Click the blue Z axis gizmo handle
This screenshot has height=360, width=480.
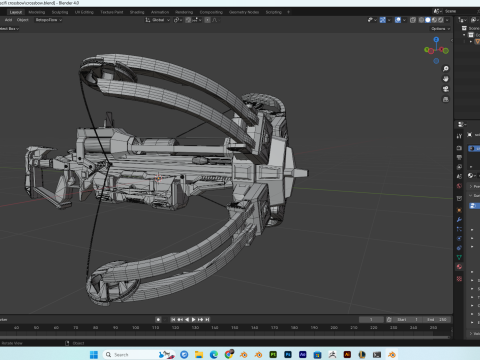click(x=436, y=39)
